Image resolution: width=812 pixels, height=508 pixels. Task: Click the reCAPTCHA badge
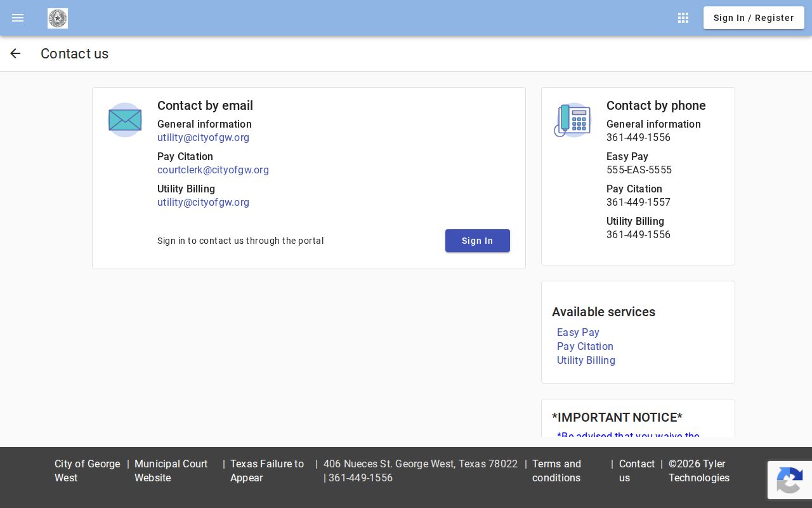pos(790,480)
